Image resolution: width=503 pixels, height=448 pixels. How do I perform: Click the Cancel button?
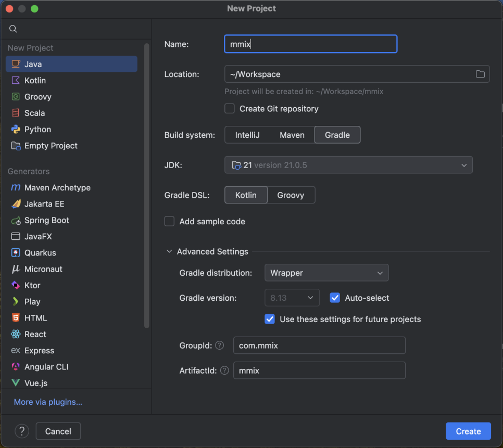point(58,431)
